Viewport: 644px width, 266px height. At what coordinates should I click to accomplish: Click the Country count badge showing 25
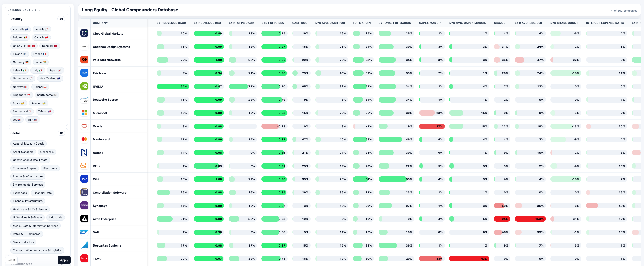(x=61, y=19)
